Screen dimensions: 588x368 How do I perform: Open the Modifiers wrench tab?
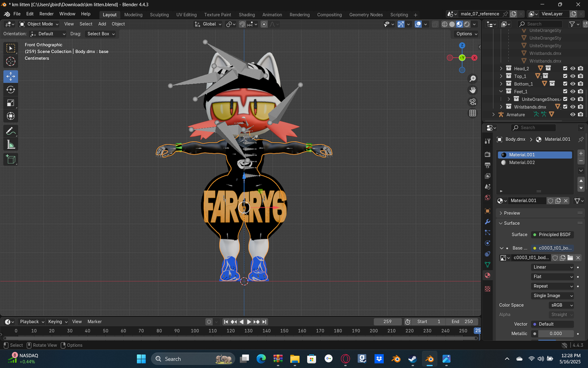pos(487,222)
